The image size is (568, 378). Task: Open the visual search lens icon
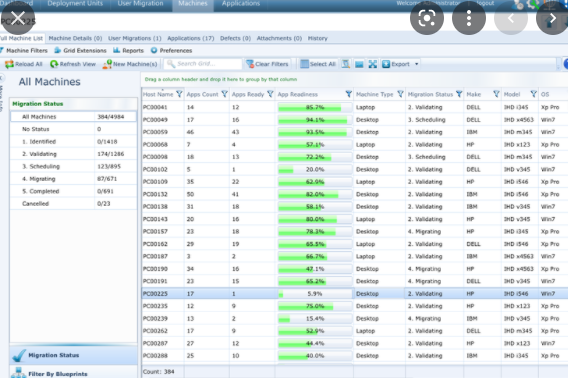click(427, 18)
